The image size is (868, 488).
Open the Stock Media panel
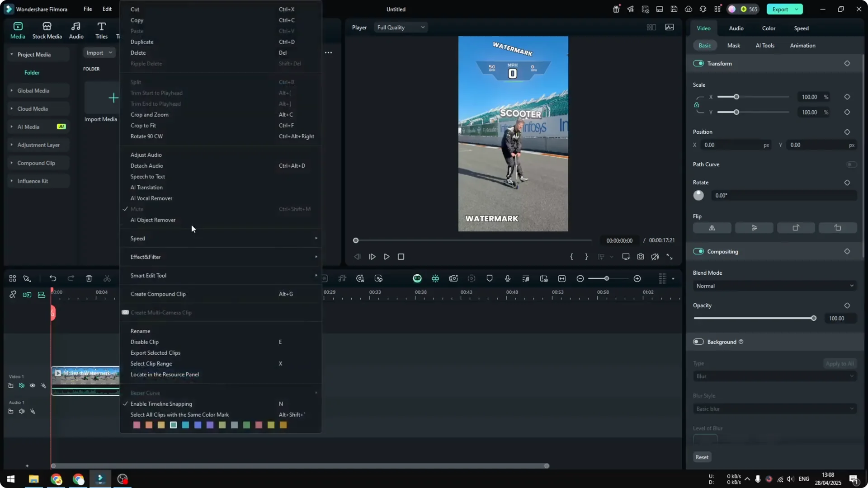coord(47,30)
